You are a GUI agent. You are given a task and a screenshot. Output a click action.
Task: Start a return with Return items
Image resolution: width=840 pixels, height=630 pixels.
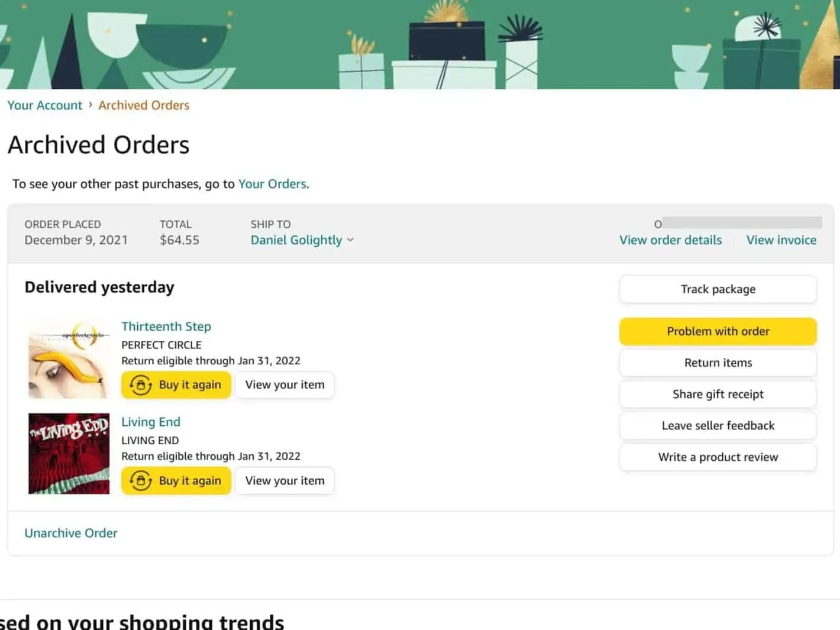pyautogui.click(x=717, y=363)
